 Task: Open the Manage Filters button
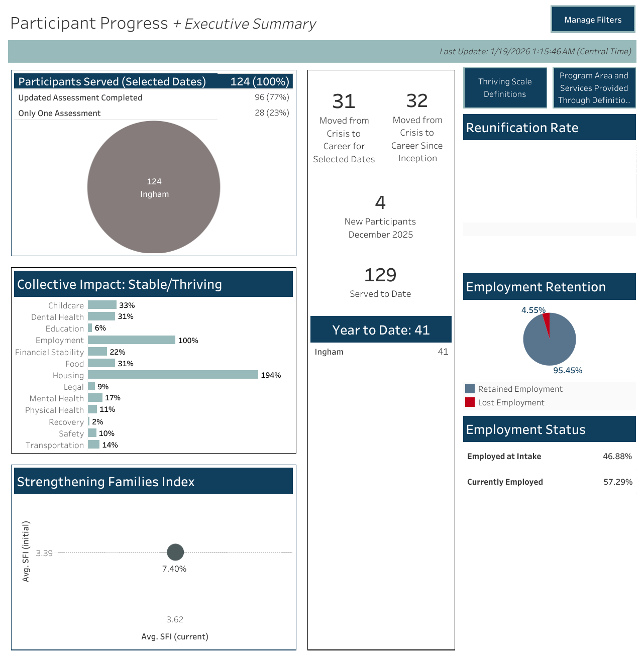pyautogui.click(x=593, y=20)
